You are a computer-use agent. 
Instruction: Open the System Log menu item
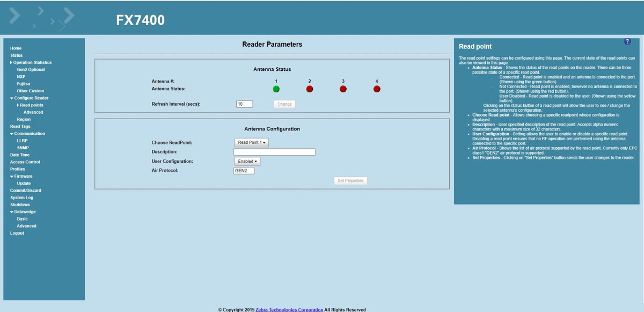[21, 198]
